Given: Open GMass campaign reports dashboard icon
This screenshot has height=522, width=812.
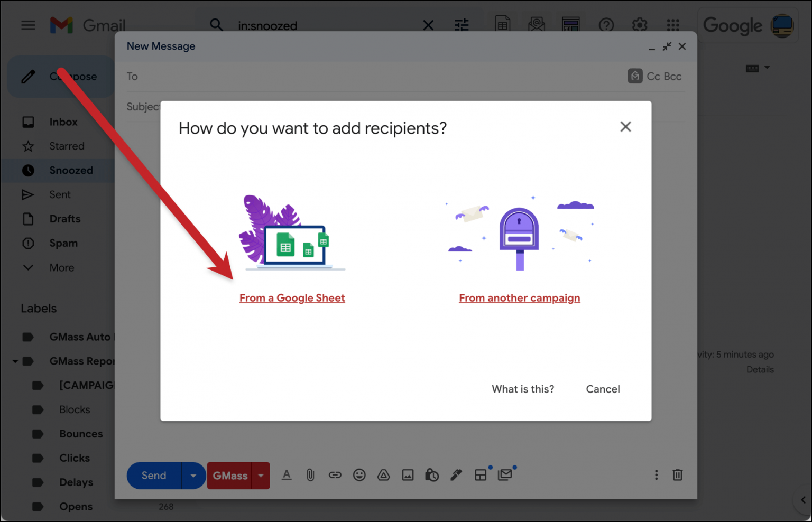Looking at the screenshot, I should [x=571, y=25].
